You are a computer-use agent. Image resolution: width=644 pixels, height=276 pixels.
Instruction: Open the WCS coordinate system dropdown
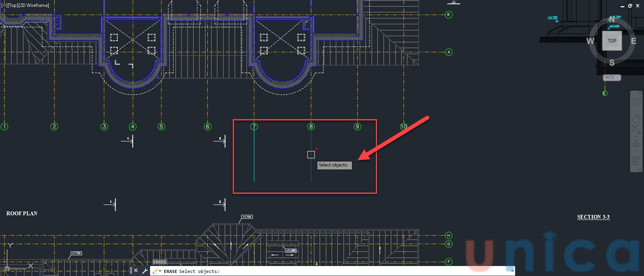[x=612, y=78]
